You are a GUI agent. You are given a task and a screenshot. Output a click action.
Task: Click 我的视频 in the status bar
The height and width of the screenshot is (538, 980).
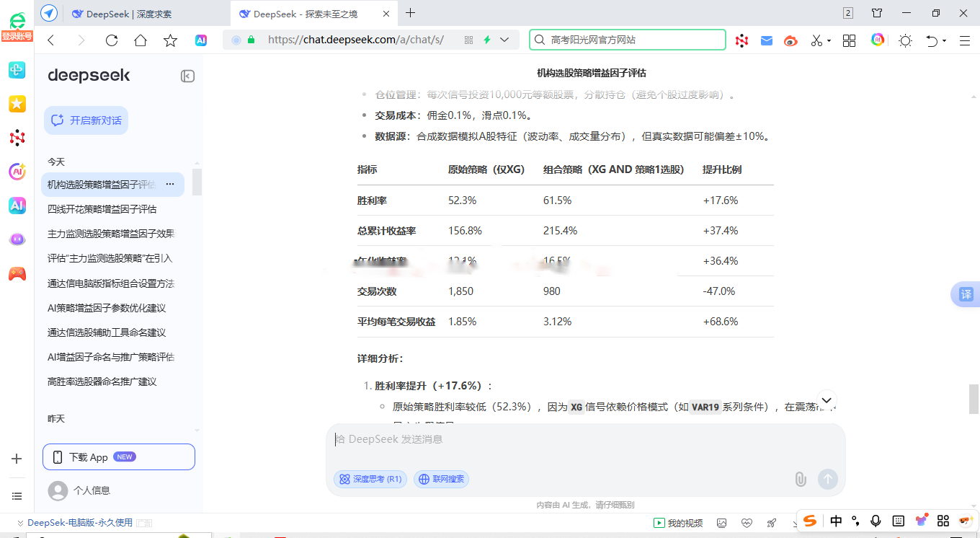click(678, 523)
